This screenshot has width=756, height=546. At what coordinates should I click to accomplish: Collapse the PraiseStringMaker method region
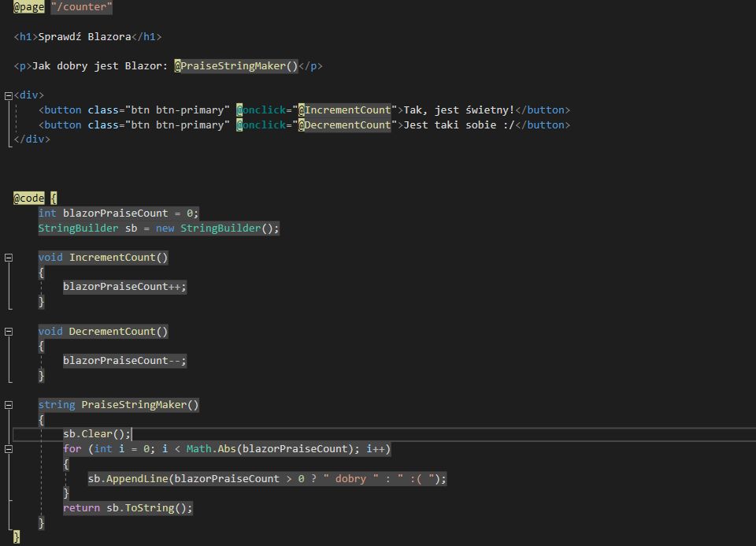coord(8,405)
